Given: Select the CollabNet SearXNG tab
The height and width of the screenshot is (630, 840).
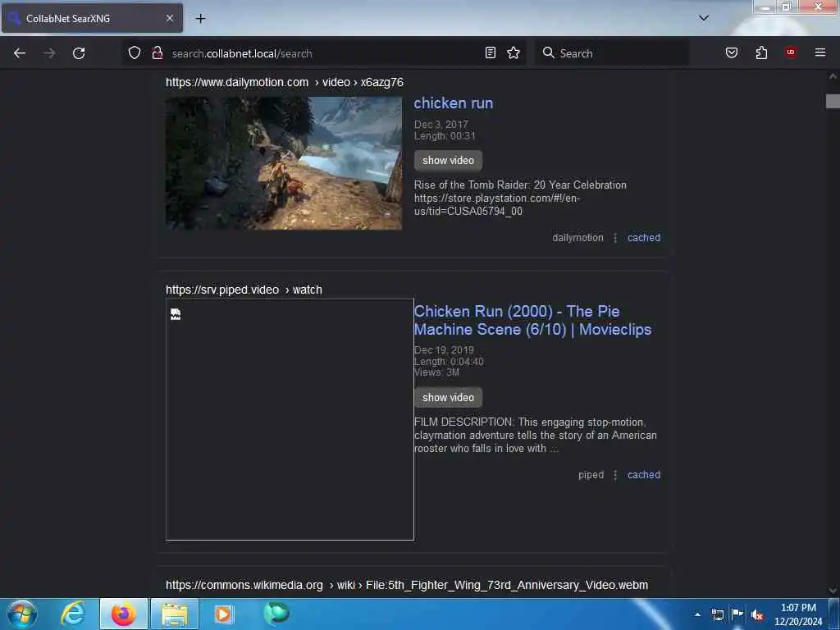Looking at the screenshot, I should point(92,18).
